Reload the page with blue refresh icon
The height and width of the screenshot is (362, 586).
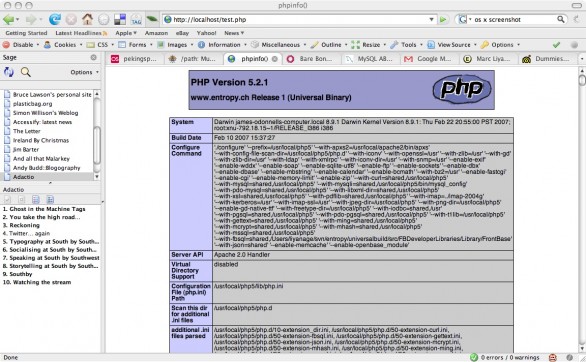tap(55, 19)
